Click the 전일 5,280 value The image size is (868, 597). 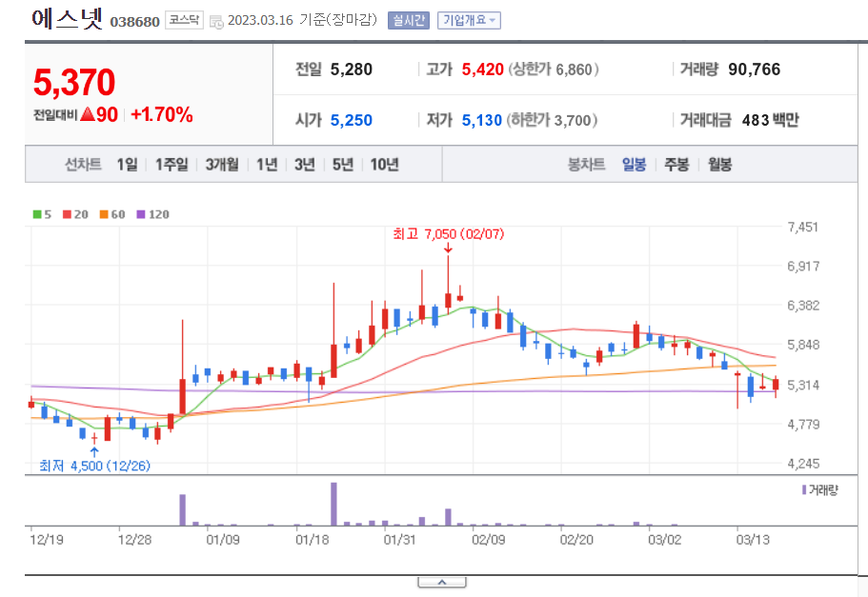tap(352, 70)
